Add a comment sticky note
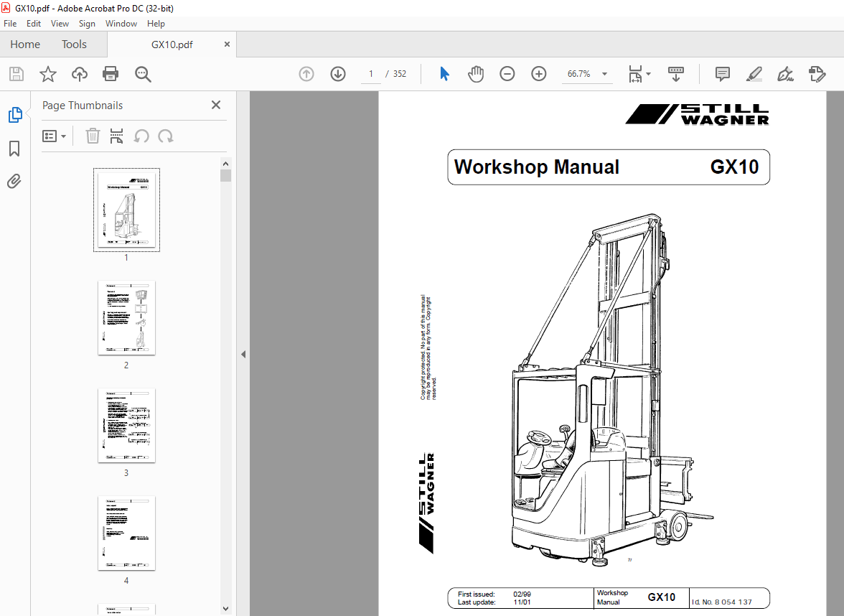844x616 pixels. (722, 74)
